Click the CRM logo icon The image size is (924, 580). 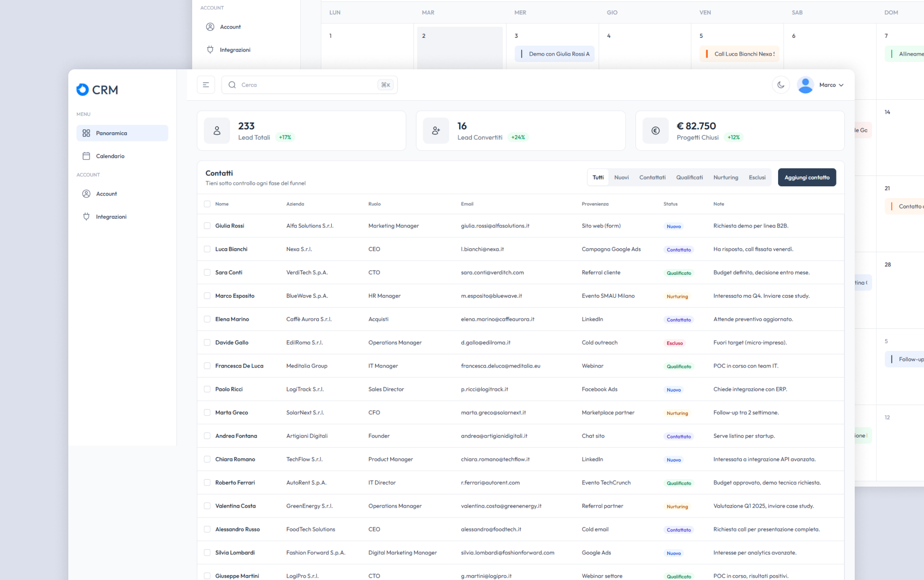(x=83, y=89)
